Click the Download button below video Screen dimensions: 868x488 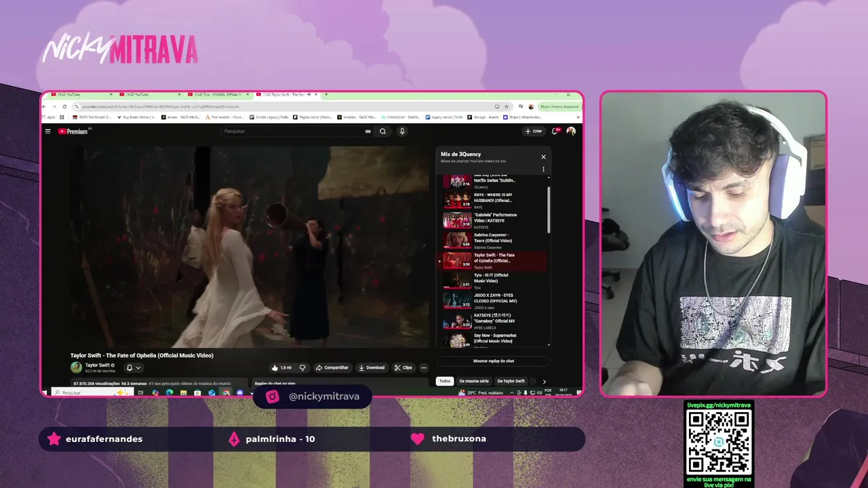[372, 367]
